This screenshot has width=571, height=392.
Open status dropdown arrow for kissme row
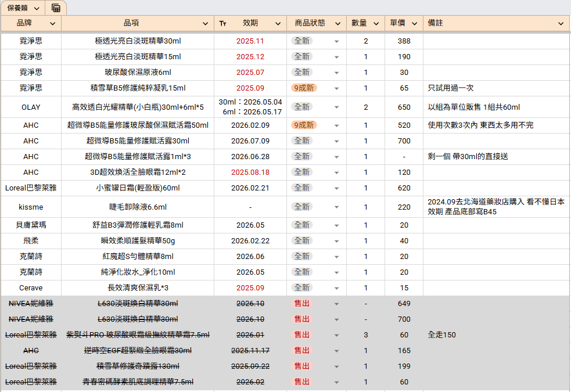coord(336,207)
